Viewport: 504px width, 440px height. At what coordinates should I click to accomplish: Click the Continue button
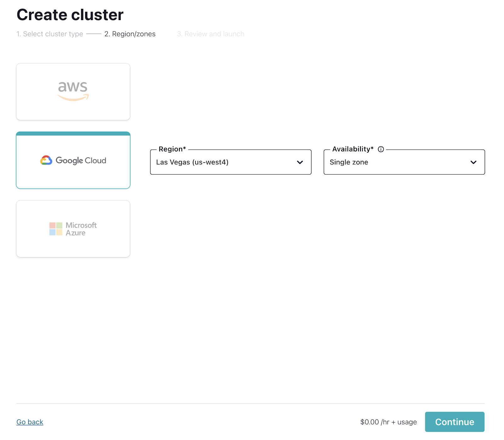[455, 422]
